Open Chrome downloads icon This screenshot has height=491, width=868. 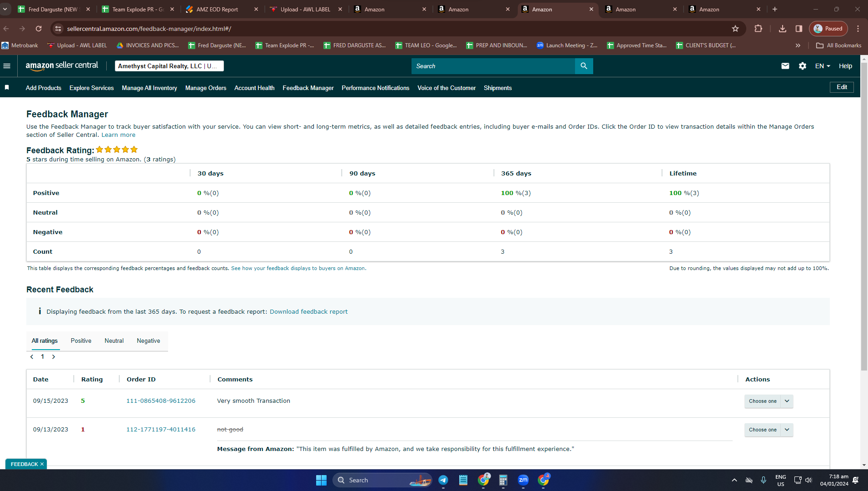click(782, 29)
